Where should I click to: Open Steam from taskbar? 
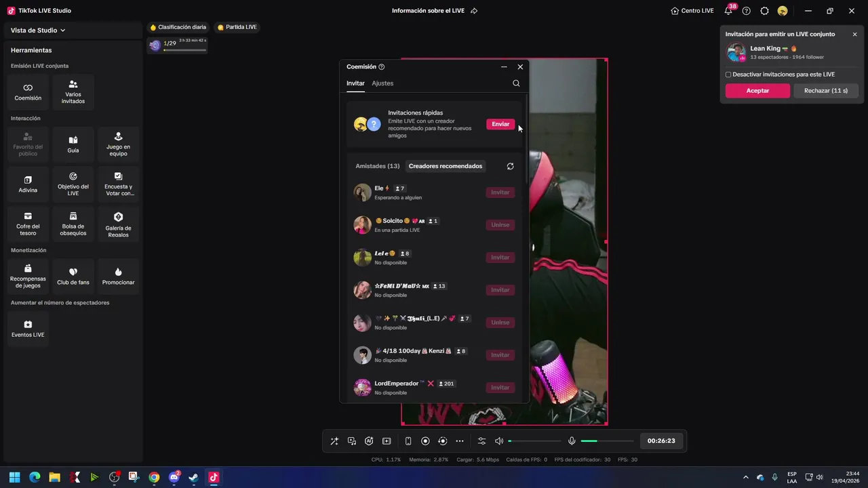point(194,477)
